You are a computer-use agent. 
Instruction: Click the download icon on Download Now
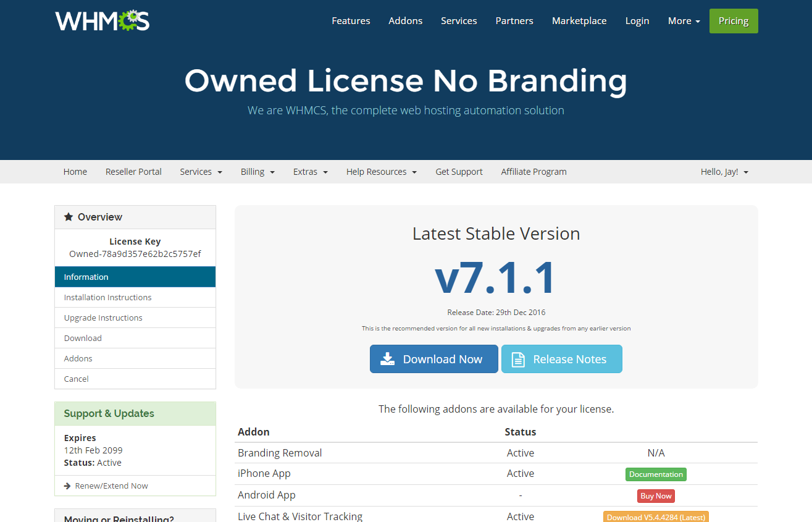387,359
